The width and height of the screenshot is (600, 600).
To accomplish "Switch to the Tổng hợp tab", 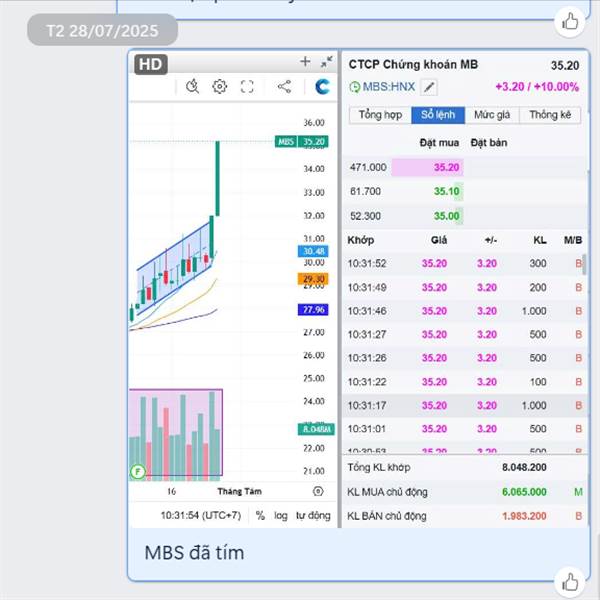I will pyautogui.click(x=380, y=115).
